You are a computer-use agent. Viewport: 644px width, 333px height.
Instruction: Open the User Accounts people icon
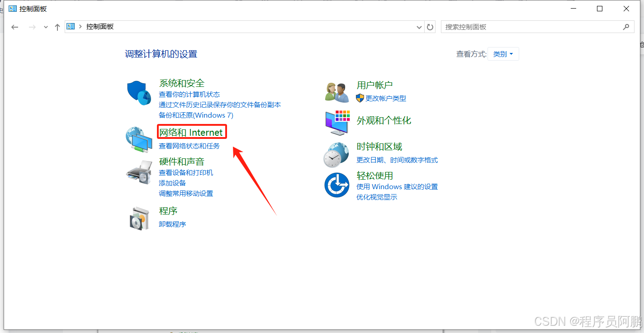click(337, 92)
